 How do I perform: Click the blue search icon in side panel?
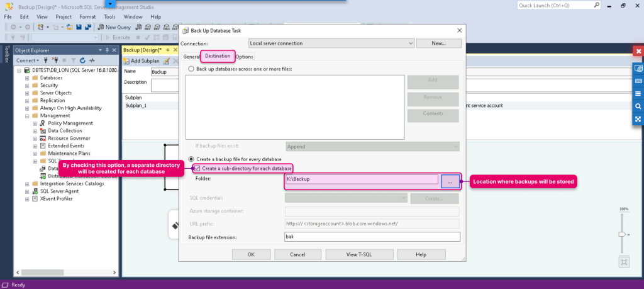tap(638, 106)
